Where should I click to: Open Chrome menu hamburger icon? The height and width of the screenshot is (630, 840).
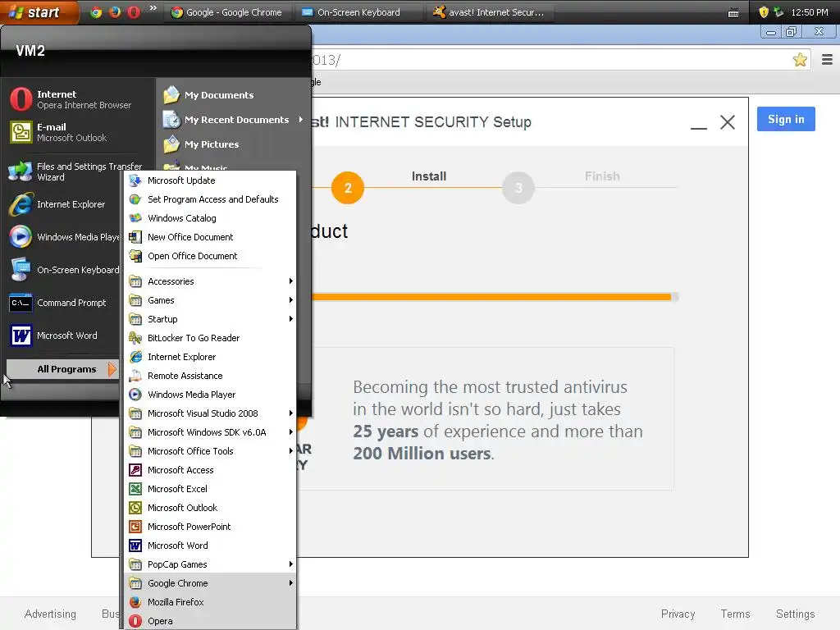[x=827, y=59]
